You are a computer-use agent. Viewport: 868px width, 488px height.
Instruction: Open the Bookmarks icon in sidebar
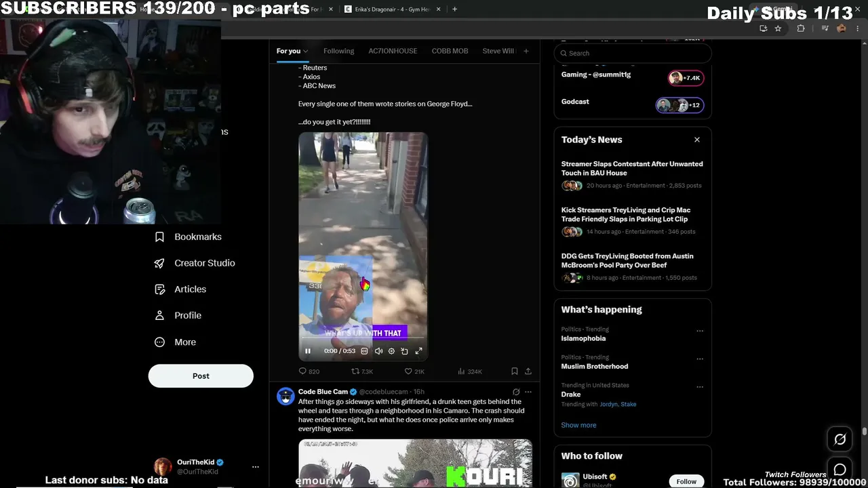pos(160,237)
